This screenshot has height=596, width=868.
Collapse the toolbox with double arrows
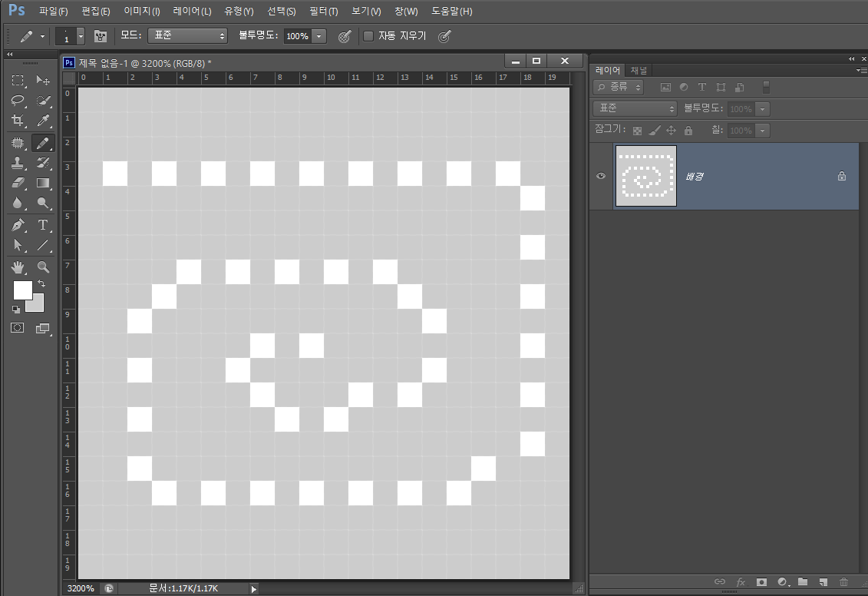[x=9, y=55]
